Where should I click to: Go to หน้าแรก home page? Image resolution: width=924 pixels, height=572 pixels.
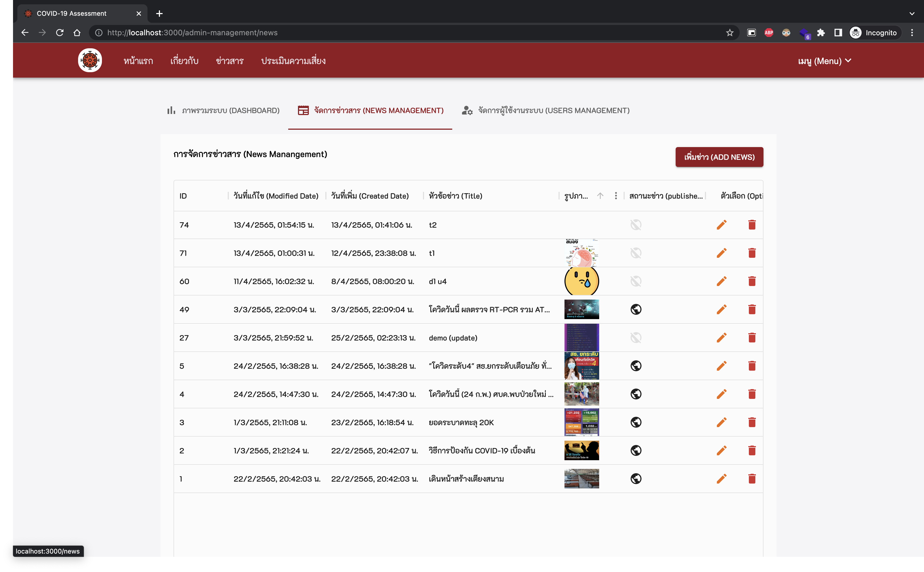point(138,61)
